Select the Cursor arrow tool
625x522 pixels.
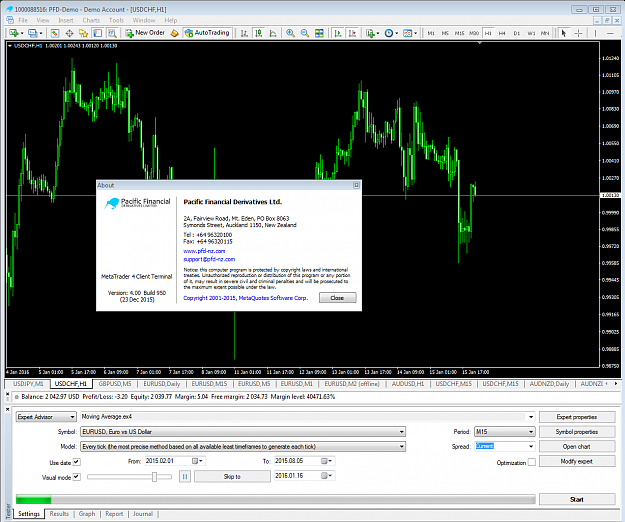click(564, 33)
